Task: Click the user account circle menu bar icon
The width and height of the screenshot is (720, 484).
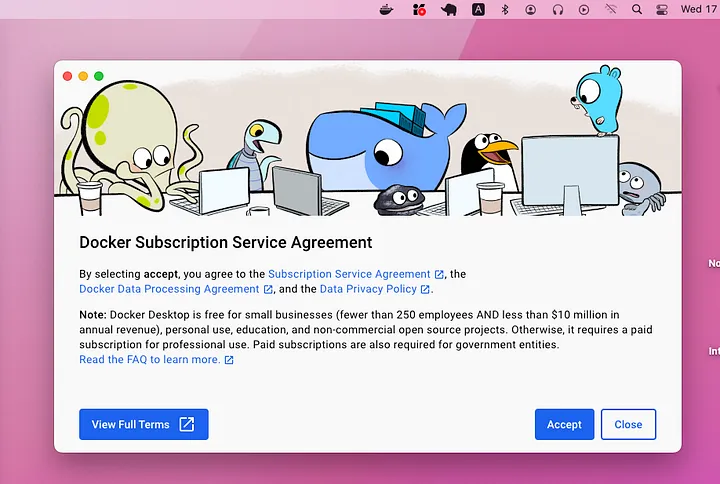Action: 530,9
